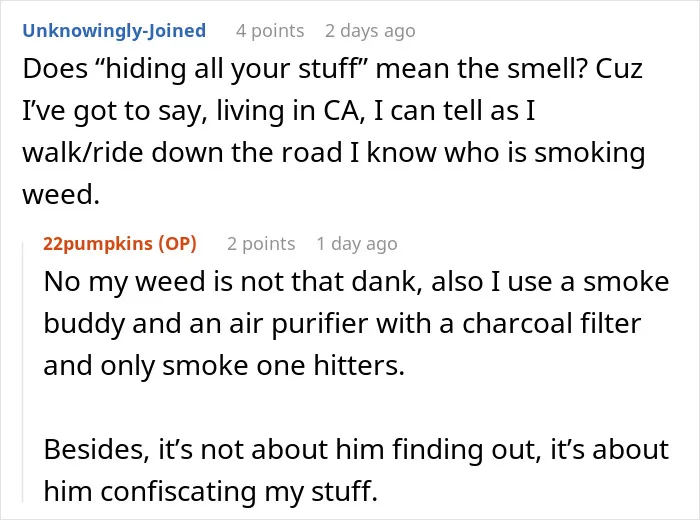This screenshot has height=520, width=700.
Task: Click the line "him confiscating my stuff."
Action: [211, 491]
